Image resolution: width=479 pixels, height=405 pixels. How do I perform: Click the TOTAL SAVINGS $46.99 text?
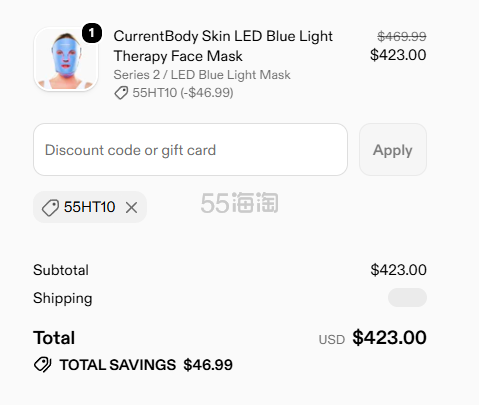pyautogui.click(x=146, y=365)
